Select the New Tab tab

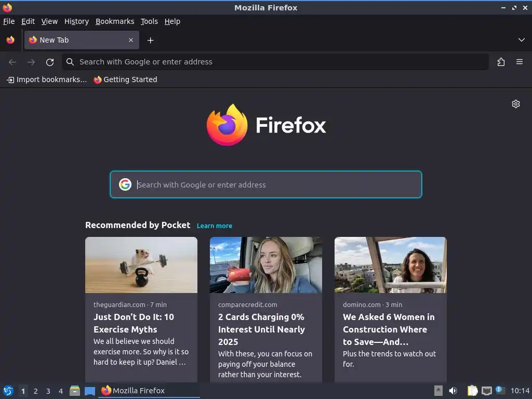pyautogui.click(x=82, y=40)
